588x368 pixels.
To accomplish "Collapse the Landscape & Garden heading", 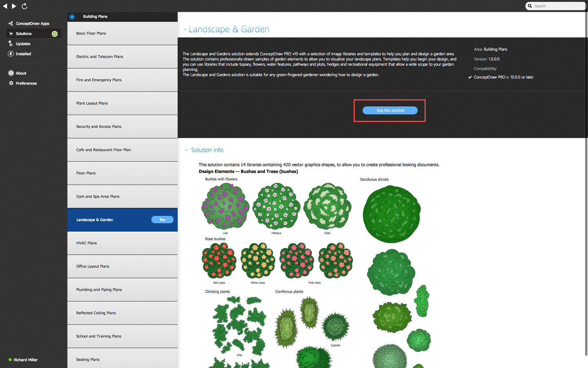I will pyautogui.click(x=185, y=29).
